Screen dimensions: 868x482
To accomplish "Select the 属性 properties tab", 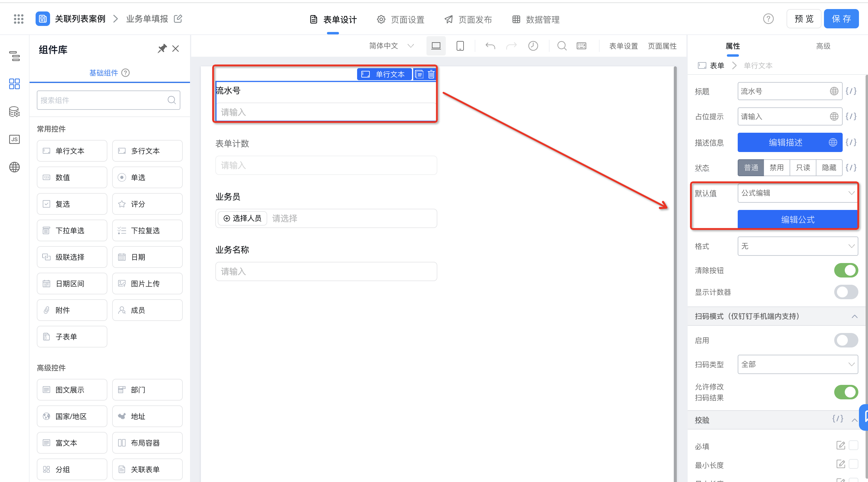I will click(x=733, y=46).
